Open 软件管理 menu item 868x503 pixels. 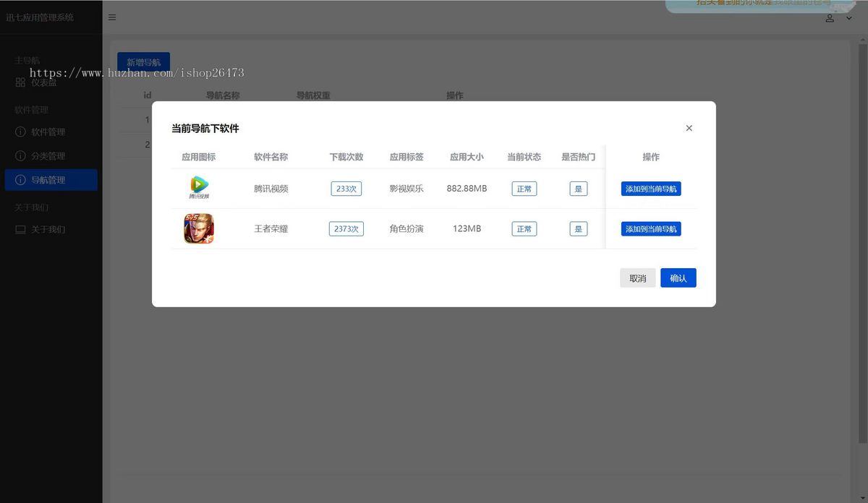(51, 132)
